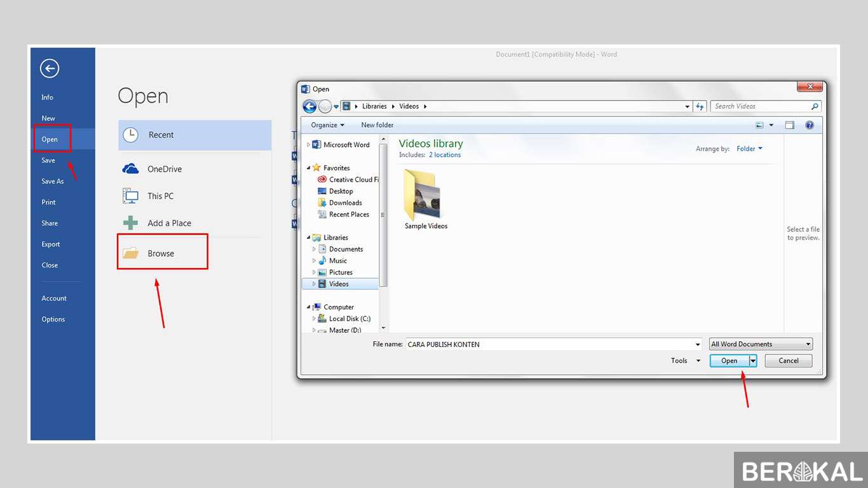Click Save As in backstage menu
This screenshot has width=868, height=488.
click(x=53, y=181)
